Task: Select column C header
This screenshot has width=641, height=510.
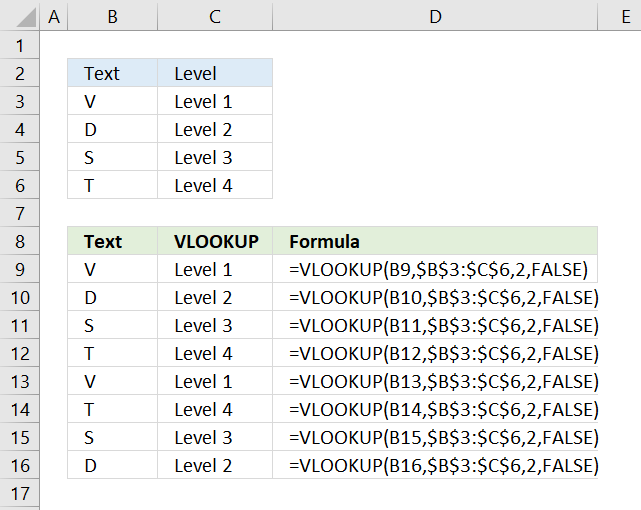Action: tap(215, 16)
